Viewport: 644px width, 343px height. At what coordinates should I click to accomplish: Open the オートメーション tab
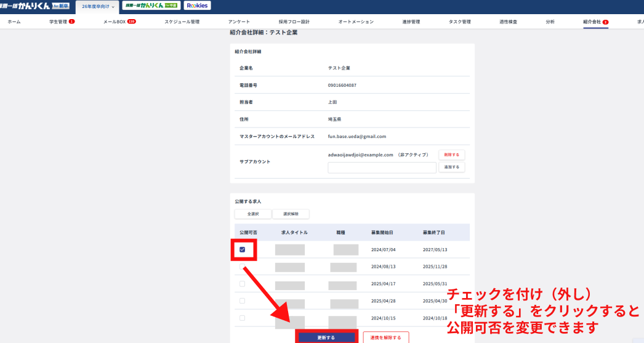pyautogui.click(x=356, y=22)
